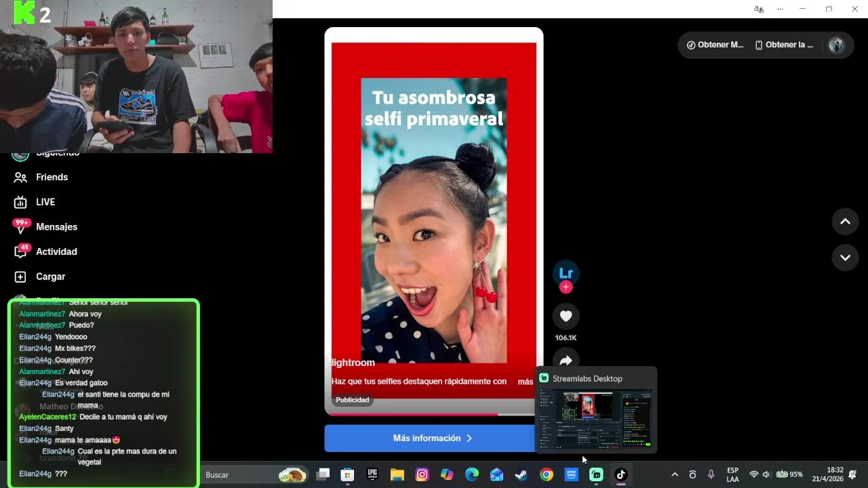
Task: Open volume speaker tray icon
Action: click(766, 474)
